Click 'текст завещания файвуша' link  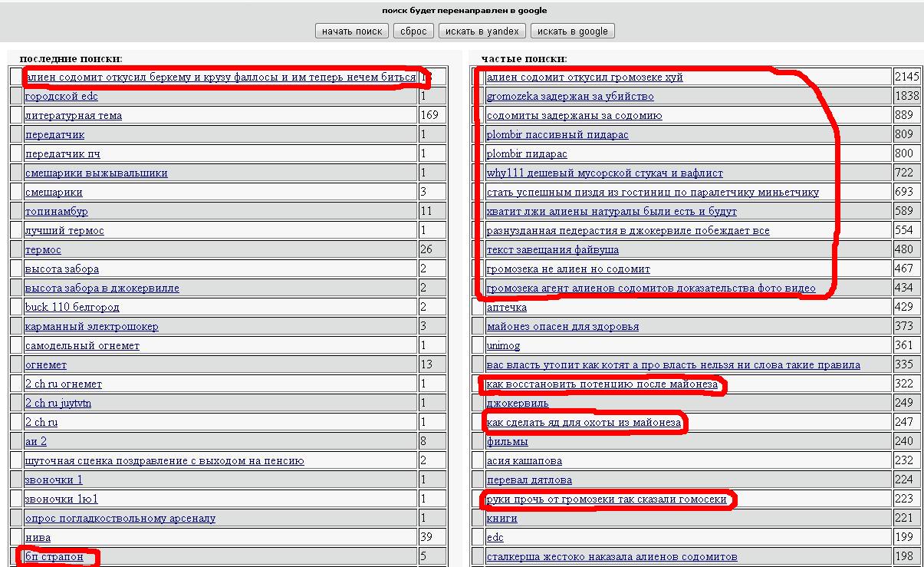553,250
